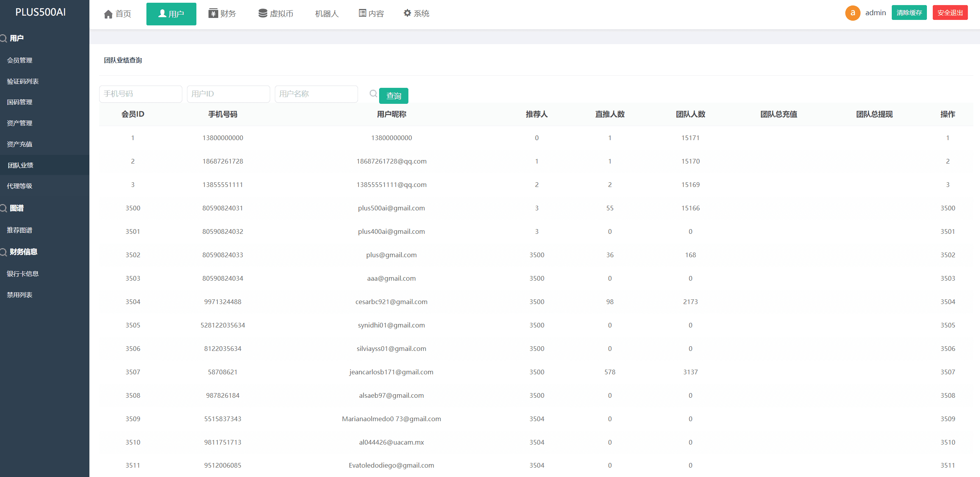Click operation value 3511

pyautogui.click(x=948, y=465)
